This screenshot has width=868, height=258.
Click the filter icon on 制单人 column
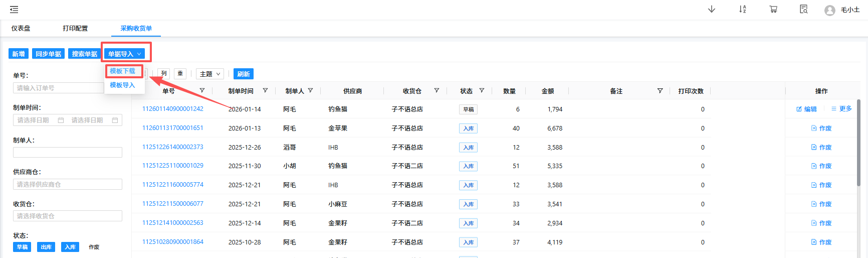coord(310,91)
